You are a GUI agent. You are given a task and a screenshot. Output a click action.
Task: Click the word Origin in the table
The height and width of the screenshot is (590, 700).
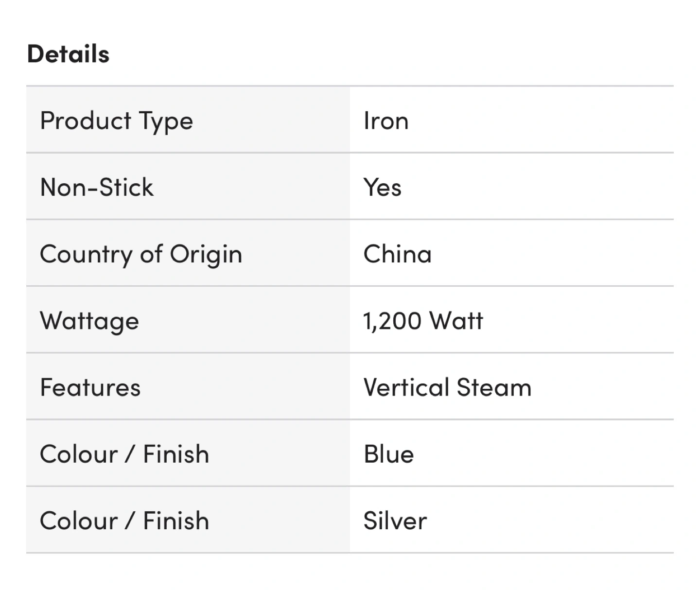(x=206, y=254)
